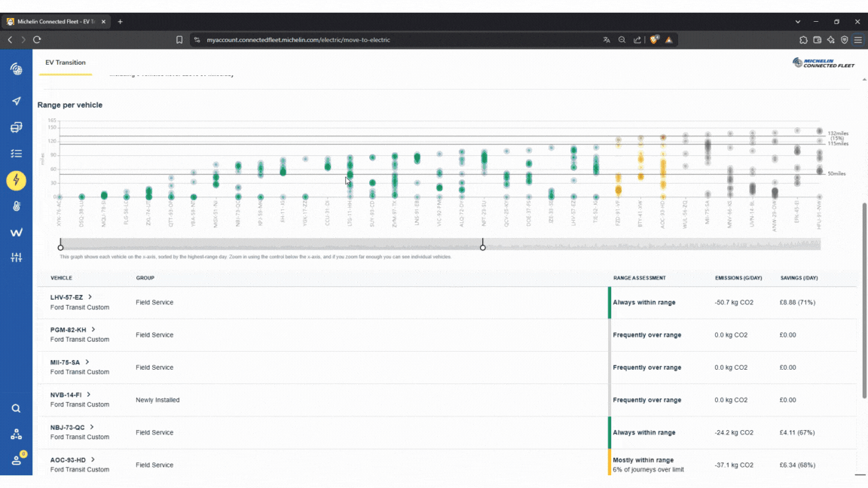
Task: Click the Michelin Connected Fleet logo
Action: pos(823,63)
